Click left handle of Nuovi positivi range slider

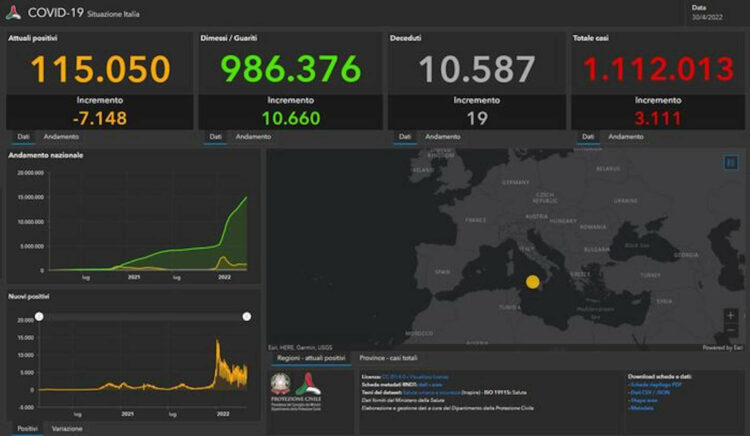pyautogui.click(x=39, y=316)
